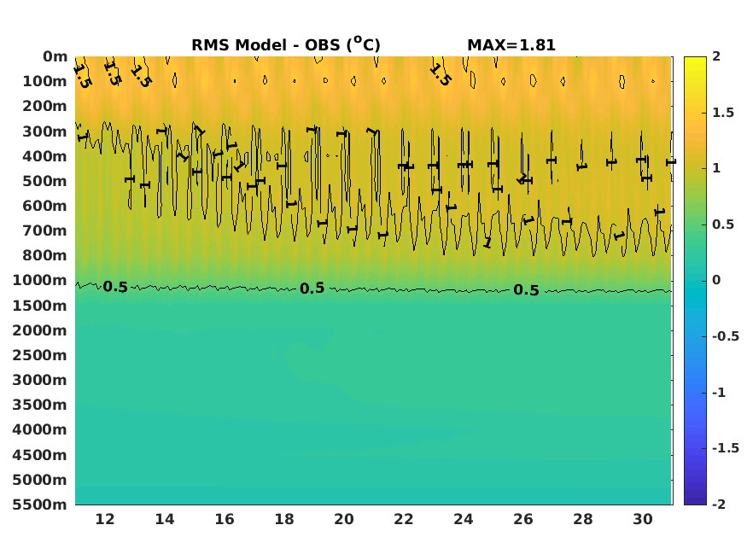Click the x-axis label '20'
747x560 pixels.
point(344,519)
